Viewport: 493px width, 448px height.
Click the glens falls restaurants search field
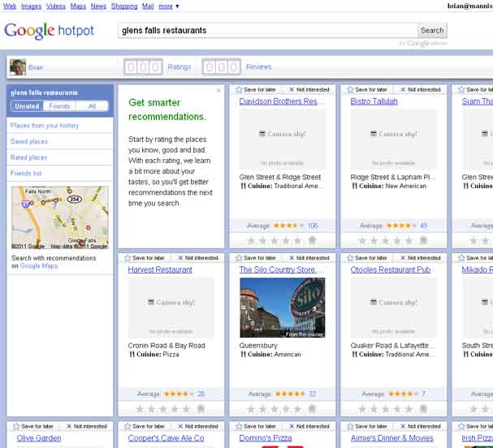tap(267, 31)
